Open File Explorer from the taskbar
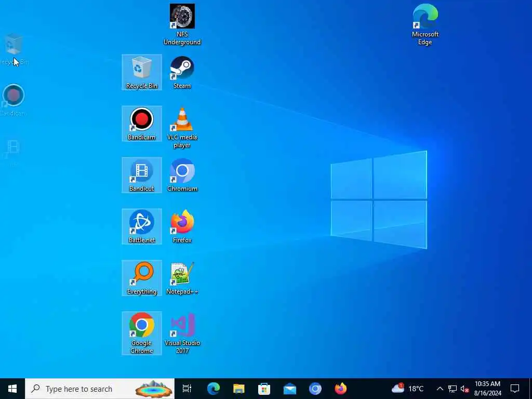The image size is (532, 399). coord(239,389)
